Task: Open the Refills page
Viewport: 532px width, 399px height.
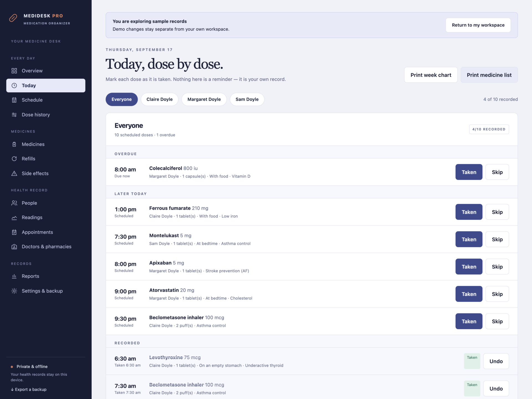Action: pos(46,159)
